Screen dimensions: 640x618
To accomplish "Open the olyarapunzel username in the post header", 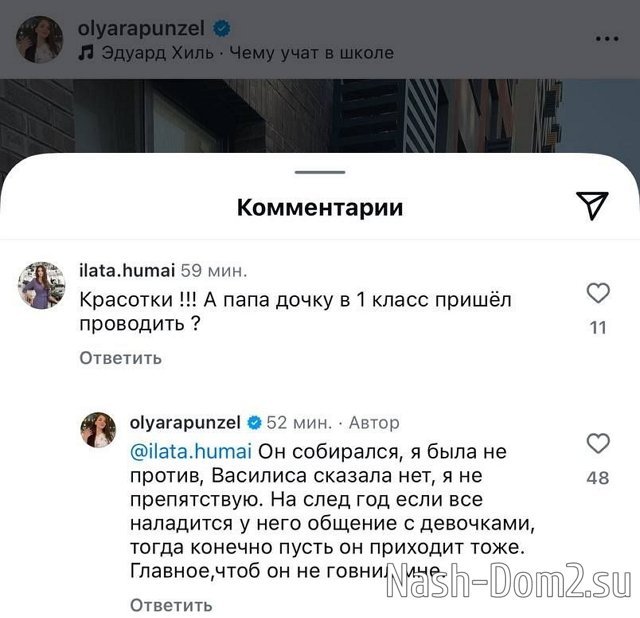I will tap(141, 29).
